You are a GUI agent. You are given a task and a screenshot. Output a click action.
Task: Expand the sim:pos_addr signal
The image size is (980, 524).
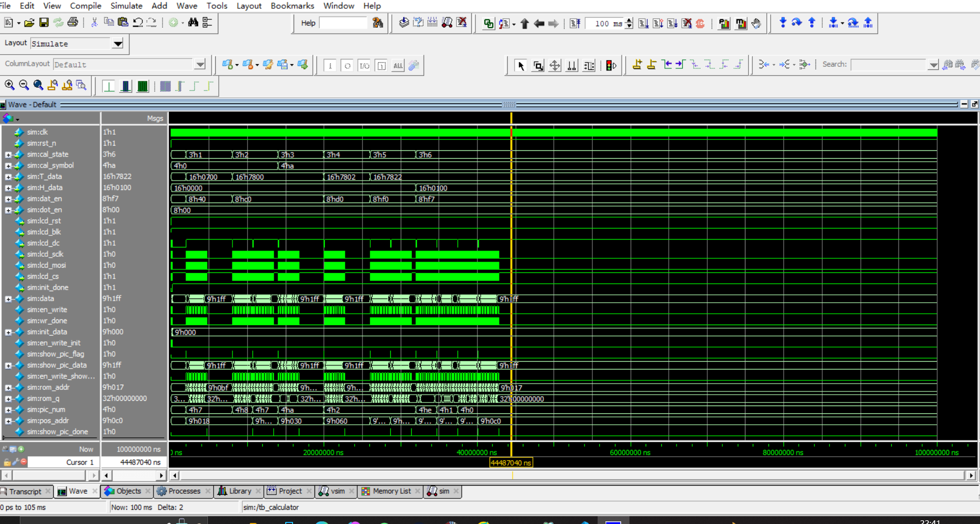(8, 421)
